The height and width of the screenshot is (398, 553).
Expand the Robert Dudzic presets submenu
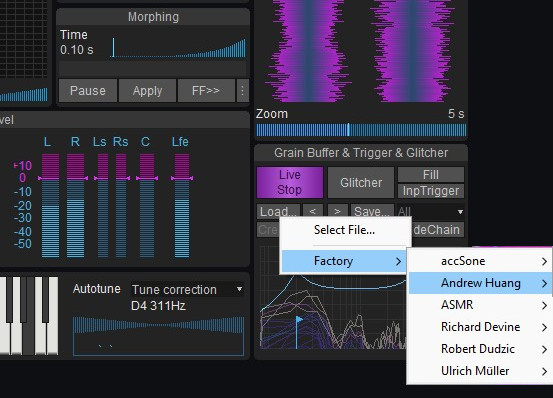(x=480, y=349)
